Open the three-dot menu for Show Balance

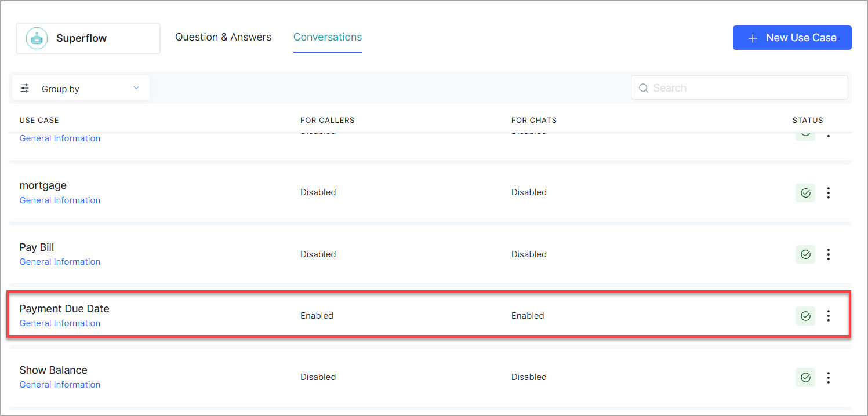click(829, 378)
